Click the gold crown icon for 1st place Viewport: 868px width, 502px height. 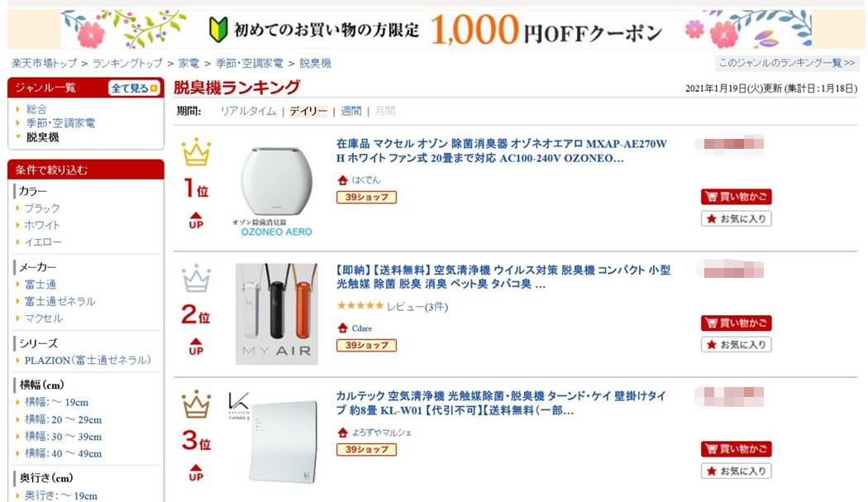(x=196, y=153)
